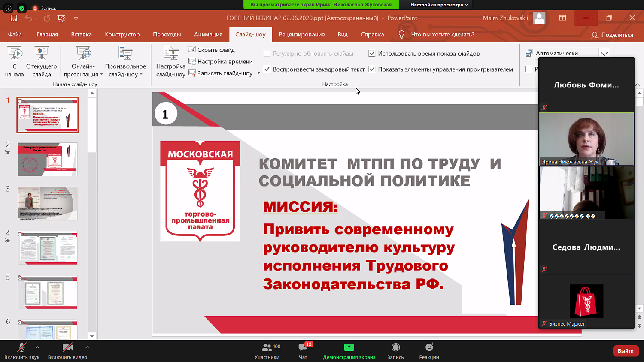Screen dimensions: 644x362
Task: Switch to Анимация ribbon tab
Action: point(208,34)
